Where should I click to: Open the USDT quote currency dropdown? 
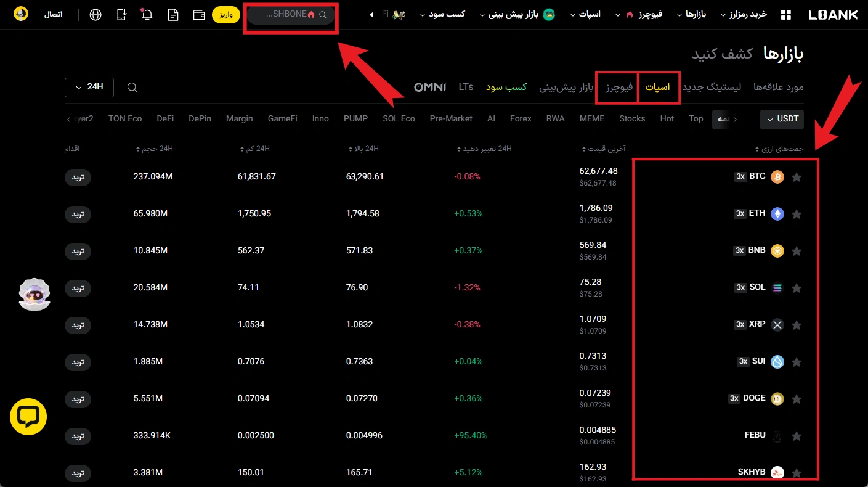tap(782, 119)
